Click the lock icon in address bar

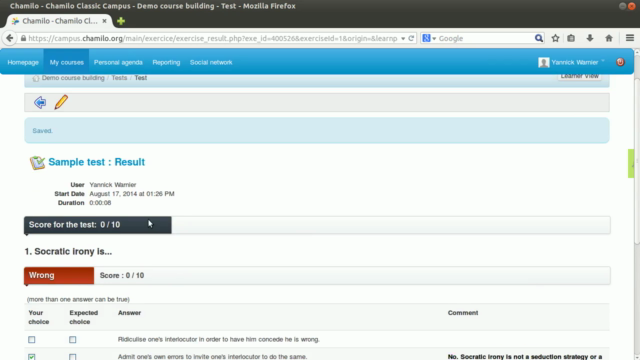click(23, 38)
